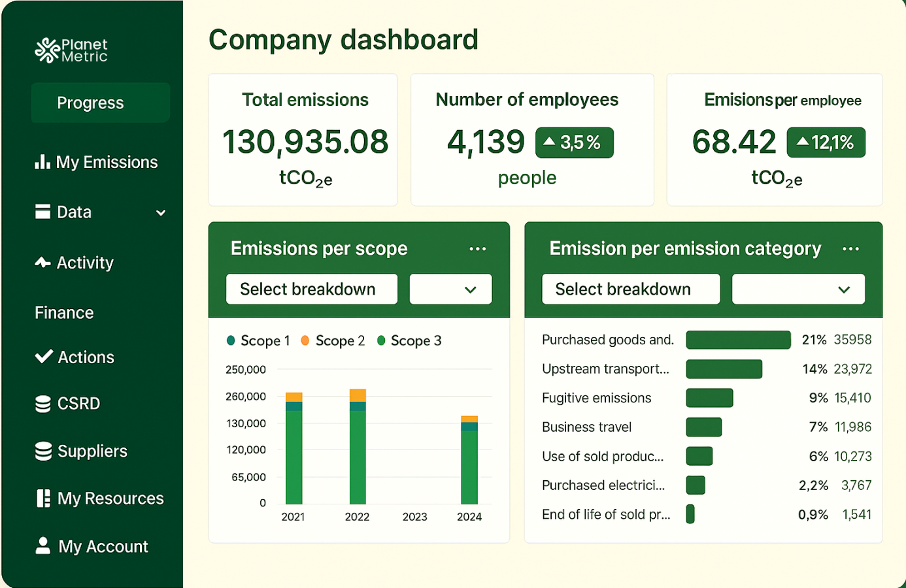The image size is (906, 588).
Task: Click the My Account person icon
Action: (43, 546)
